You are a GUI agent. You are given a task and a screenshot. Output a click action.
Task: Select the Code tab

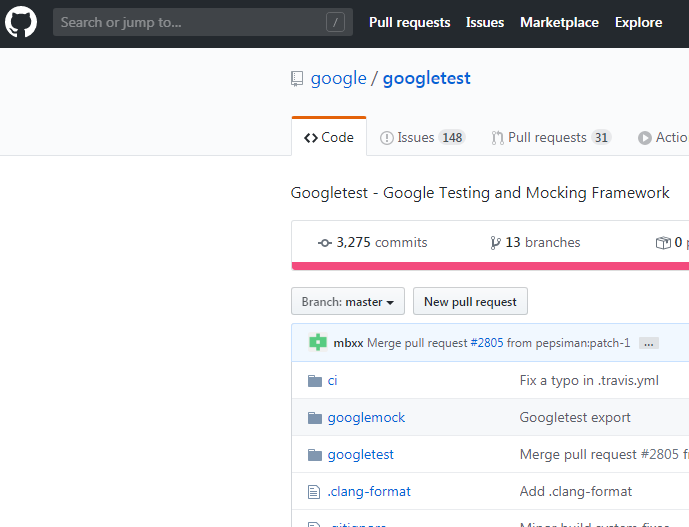coord(329,137)
